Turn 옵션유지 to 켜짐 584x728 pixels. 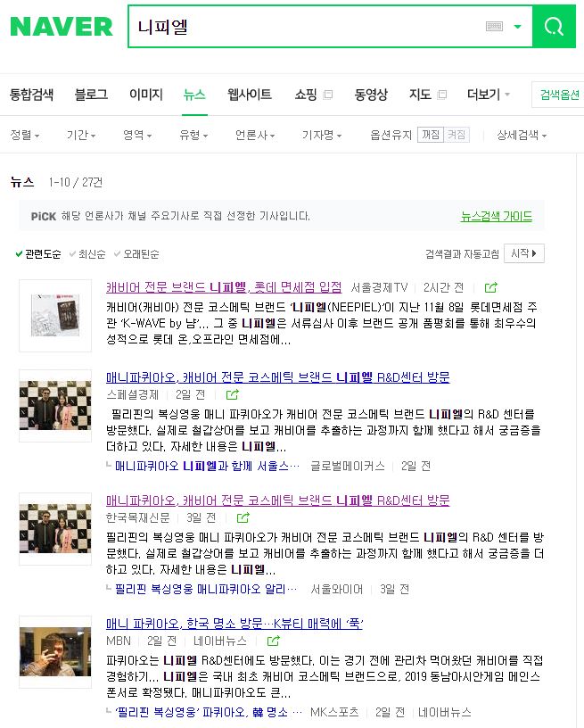[457, 135]
